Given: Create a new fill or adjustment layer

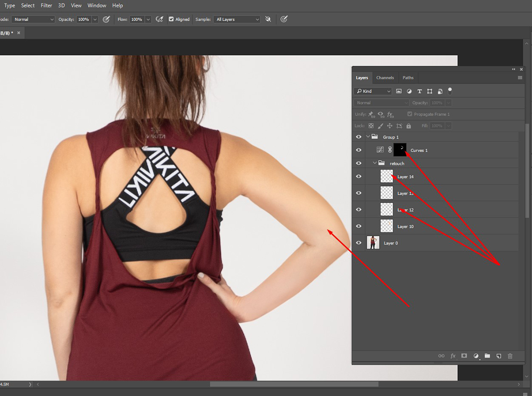Looking at the screenshot, I should [x=476, y=356].
